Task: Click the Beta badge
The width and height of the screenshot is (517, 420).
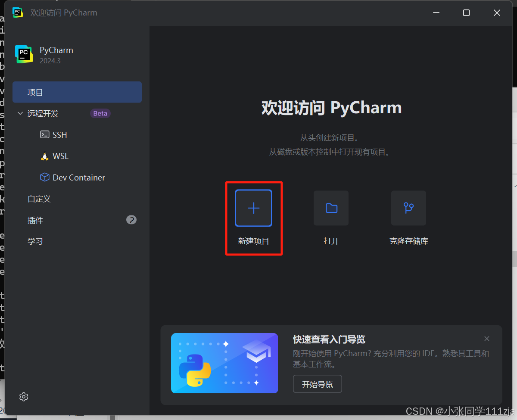Action: [x=100, y=113]
